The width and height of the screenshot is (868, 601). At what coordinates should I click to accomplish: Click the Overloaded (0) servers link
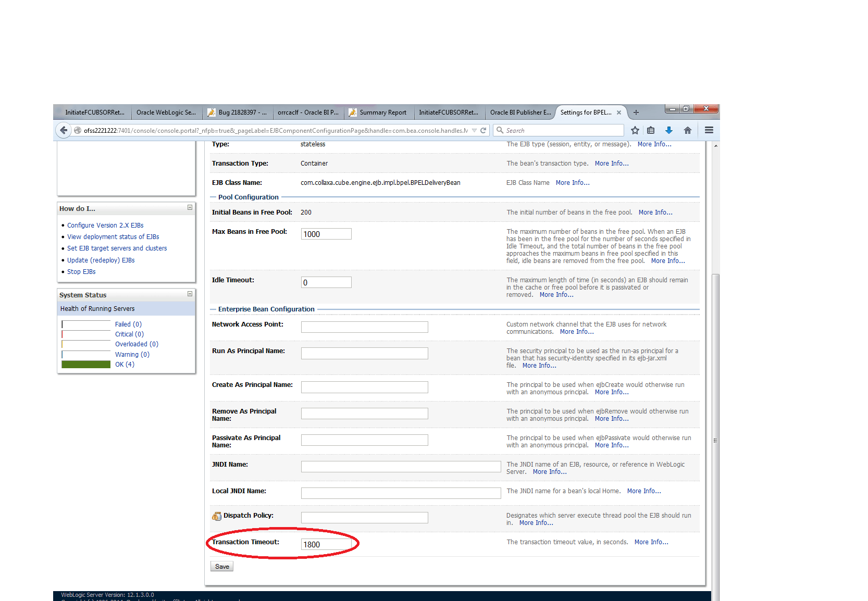click(x=137, y=344)
